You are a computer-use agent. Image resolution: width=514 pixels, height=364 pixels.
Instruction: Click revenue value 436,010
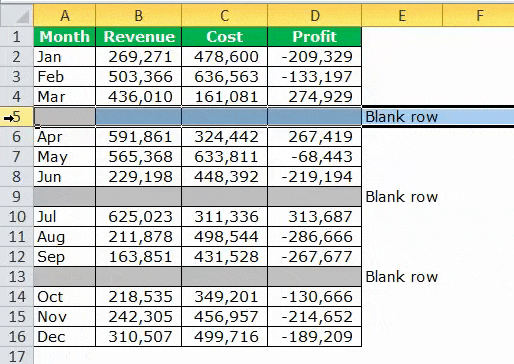tap(138, 97)
